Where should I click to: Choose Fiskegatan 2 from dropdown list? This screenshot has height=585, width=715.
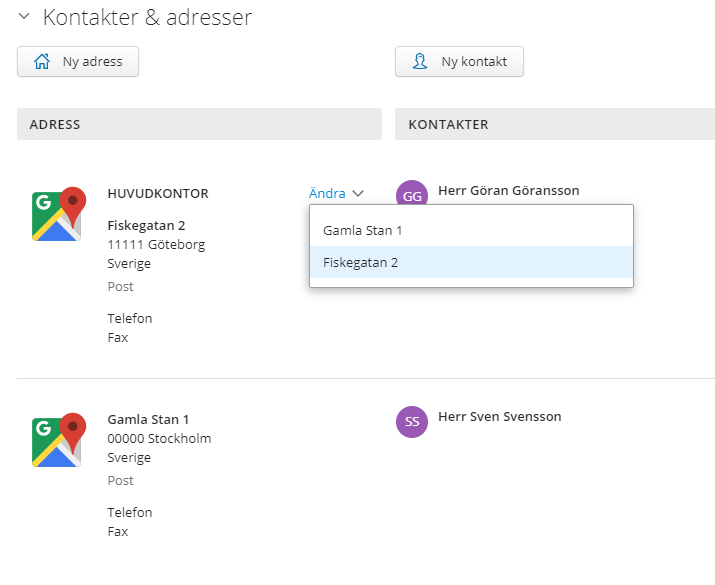(471, 262)
